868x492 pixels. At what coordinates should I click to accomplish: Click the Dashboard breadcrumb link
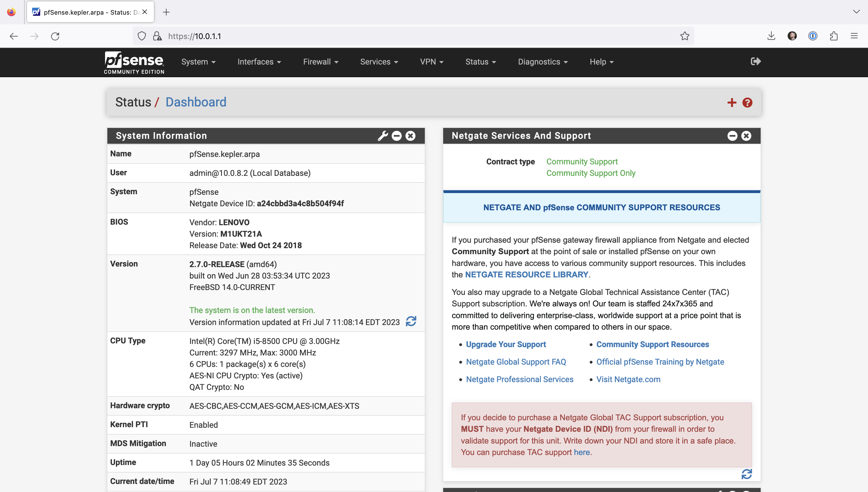click(196, 102)
